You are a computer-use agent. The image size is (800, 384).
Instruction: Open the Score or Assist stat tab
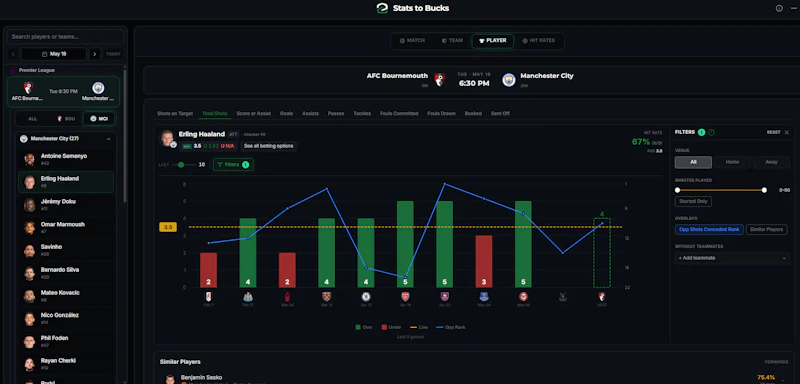[x=254, y=113]
